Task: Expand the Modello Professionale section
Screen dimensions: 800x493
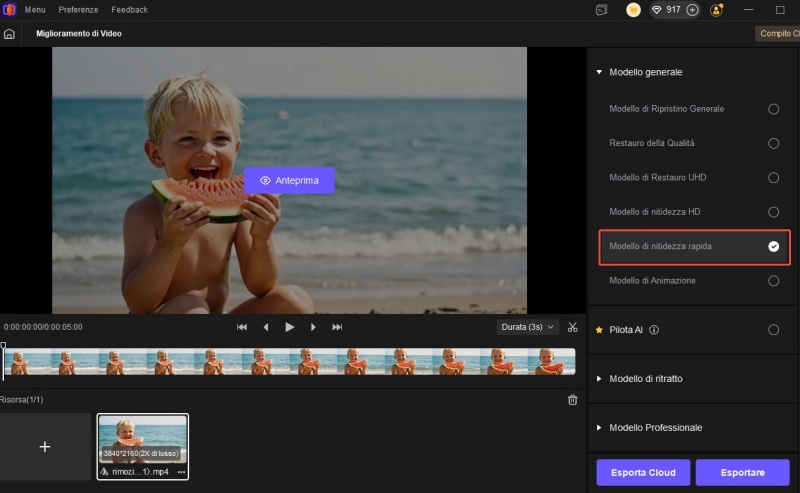Action: tap(655, 428)
